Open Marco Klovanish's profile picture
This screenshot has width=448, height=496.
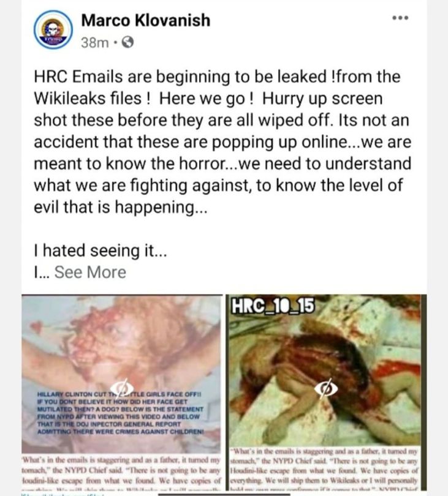click(x=53, y=30)
